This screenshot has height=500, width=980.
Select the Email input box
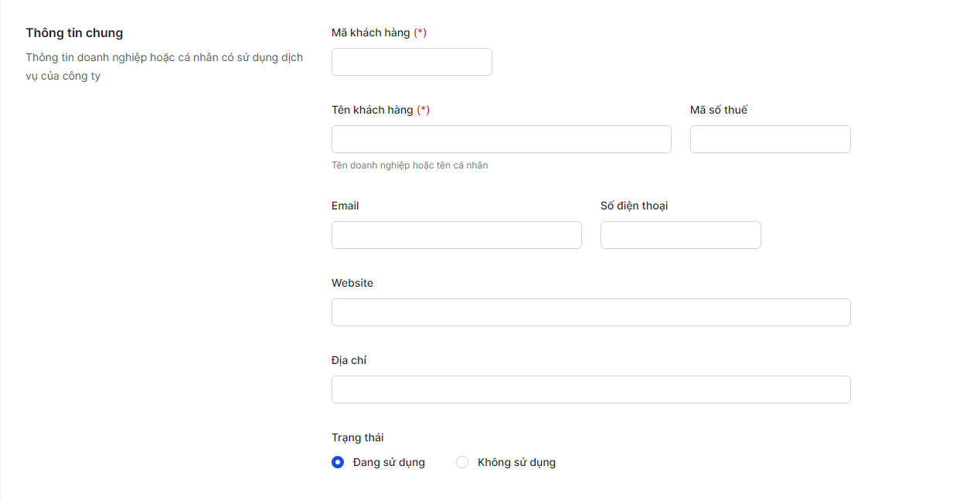click(x=456, y=235)
